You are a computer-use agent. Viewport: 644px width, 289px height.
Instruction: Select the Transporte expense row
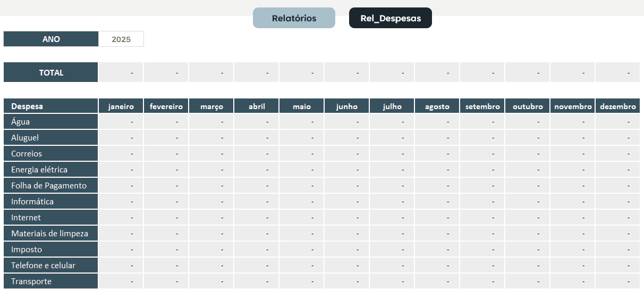(51, 282)
